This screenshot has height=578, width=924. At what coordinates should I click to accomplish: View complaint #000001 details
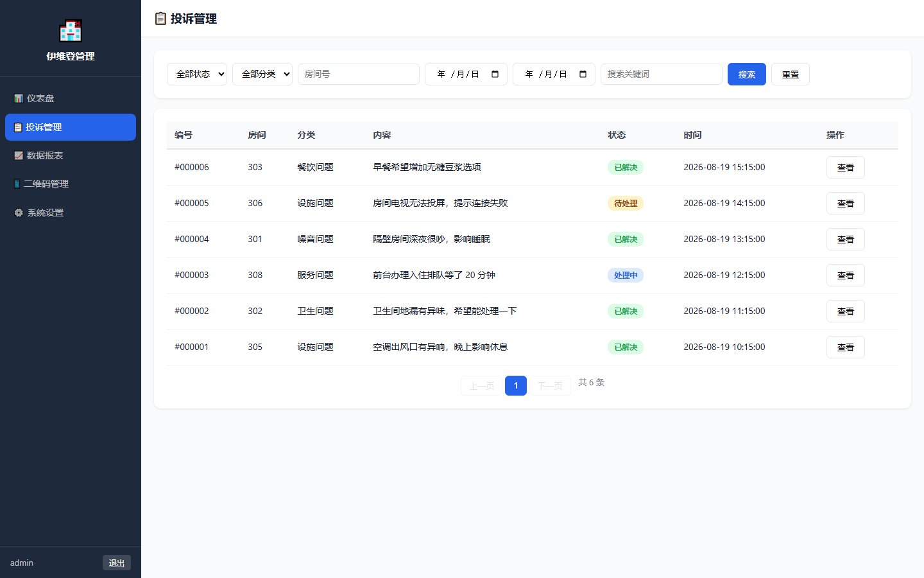coord(846,347)
